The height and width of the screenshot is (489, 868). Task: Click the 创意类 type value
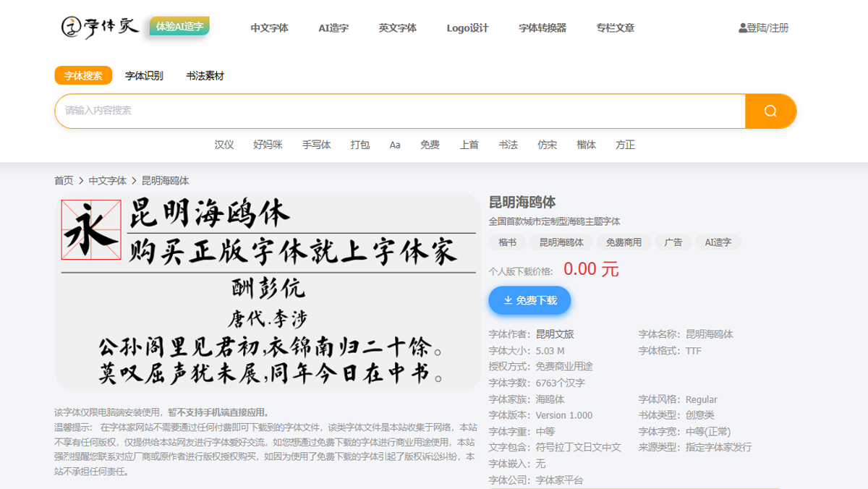699,415
